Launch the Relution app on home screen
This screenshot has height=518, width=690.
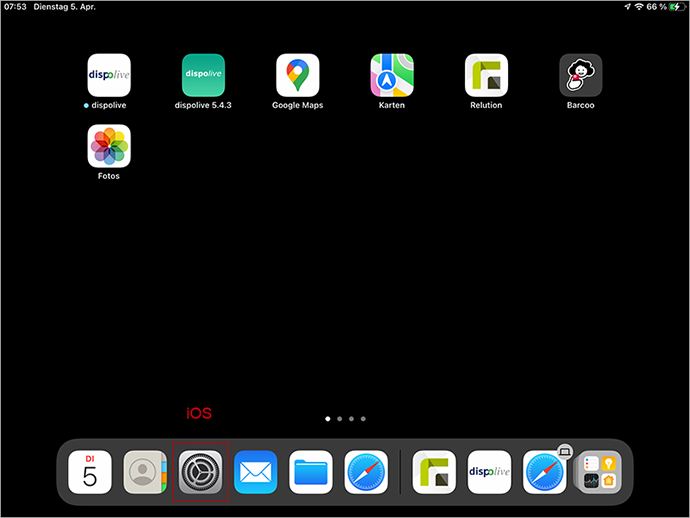[x=486, y=75]
